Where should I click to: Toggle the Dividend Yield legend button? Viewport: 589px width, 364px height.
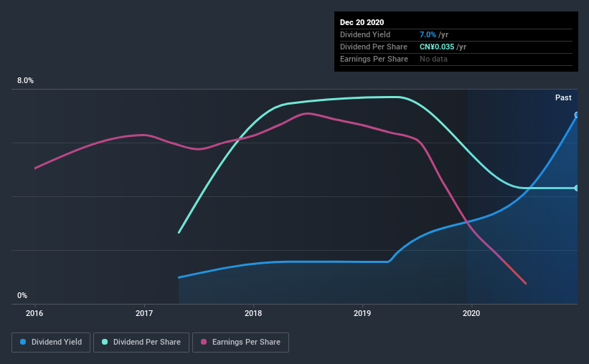pos(51,343)
